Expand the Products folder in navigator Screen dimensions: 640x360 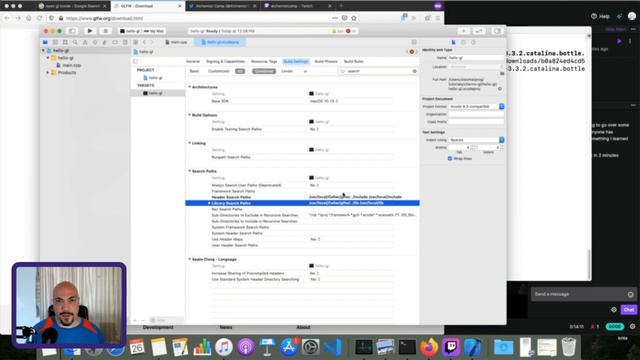pos(48,73)
